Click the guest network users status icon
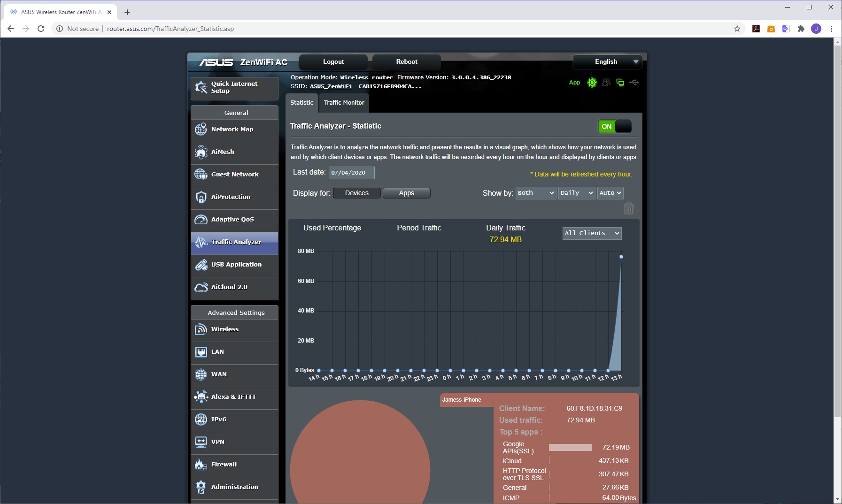 tap(606, 83)
